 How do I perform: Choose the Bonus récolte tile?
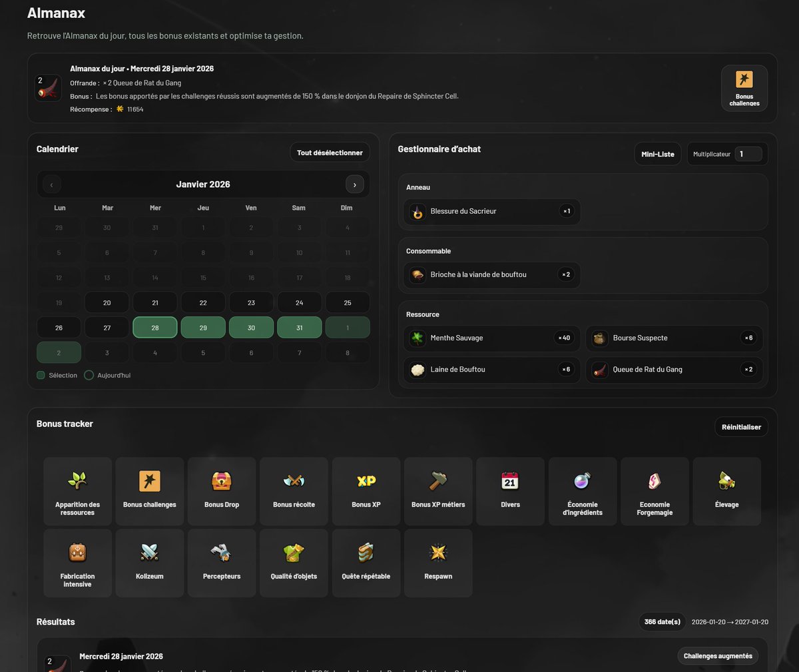point(294,492)
